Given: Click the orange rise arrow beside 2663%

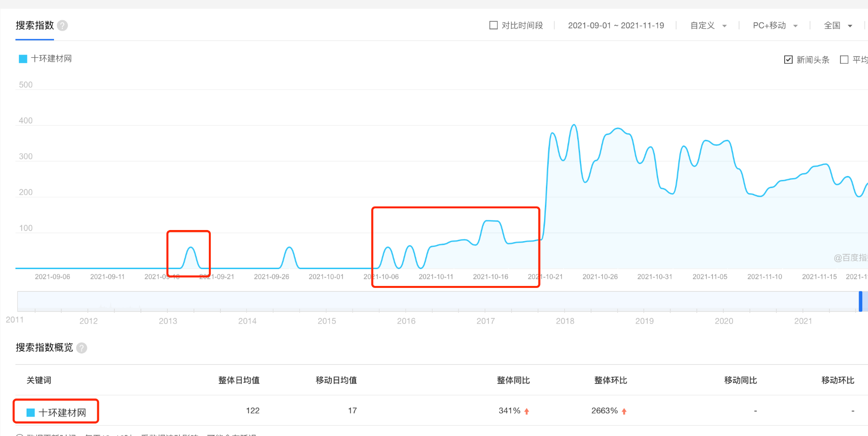Looking at the screenshot, I should (x=624, y=411).
